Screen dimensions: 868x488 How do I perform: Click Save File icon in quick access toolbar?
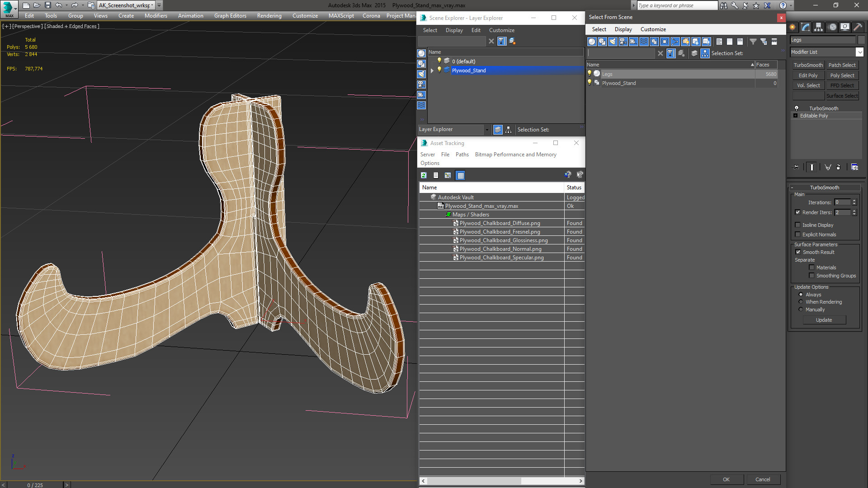point(47,5)
